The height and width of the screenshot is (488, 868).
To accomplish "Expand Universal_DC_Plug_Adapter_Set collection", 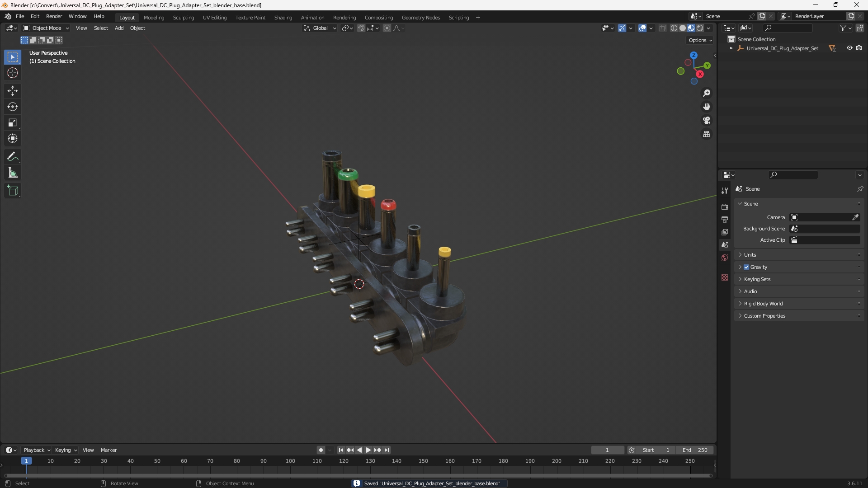I will pos(731,48).
